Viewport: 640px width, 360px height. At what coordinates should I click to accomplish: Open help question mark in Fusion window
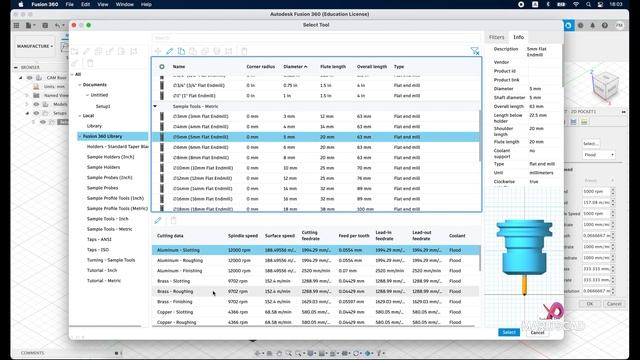(605, 25)
